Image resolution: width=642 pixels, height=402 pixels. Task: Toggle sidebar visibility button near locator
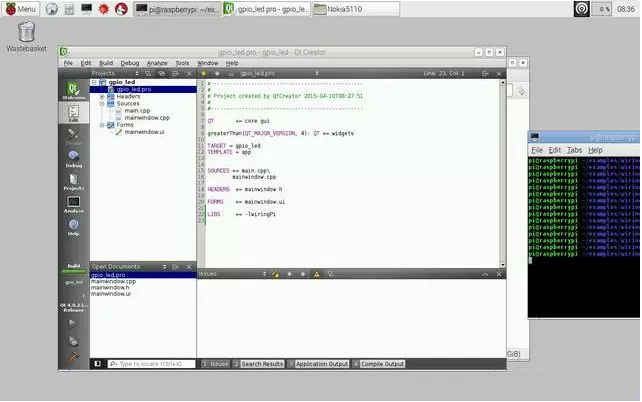(x=97, y=364)
